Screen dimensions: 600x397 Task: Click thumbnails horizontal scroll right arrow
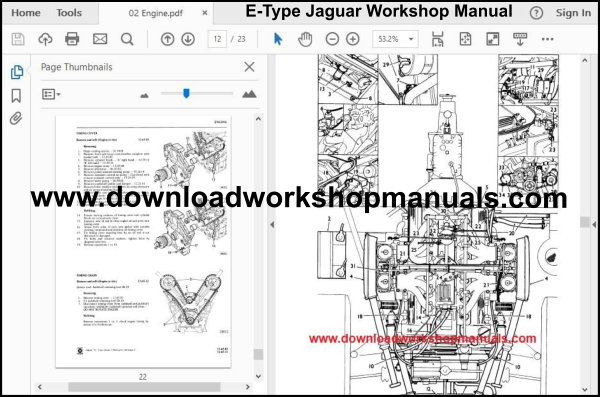click(x=248, y=387)
